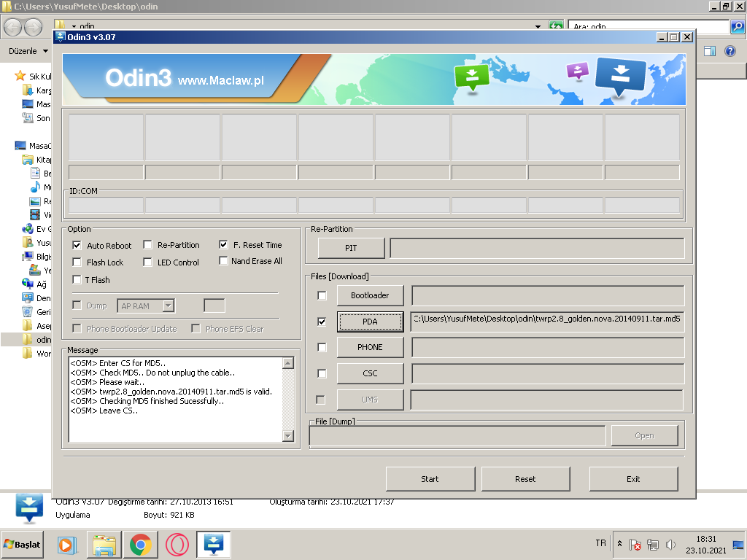
Task: Start the flashing process
Action: (430, 478)
